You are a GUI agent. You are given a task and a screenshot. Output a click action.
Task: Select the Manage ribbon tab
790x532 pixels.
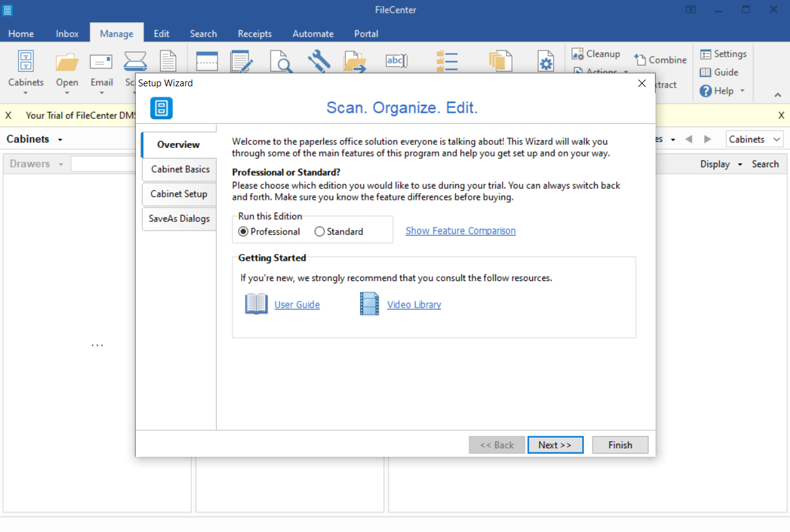point(117,33)
